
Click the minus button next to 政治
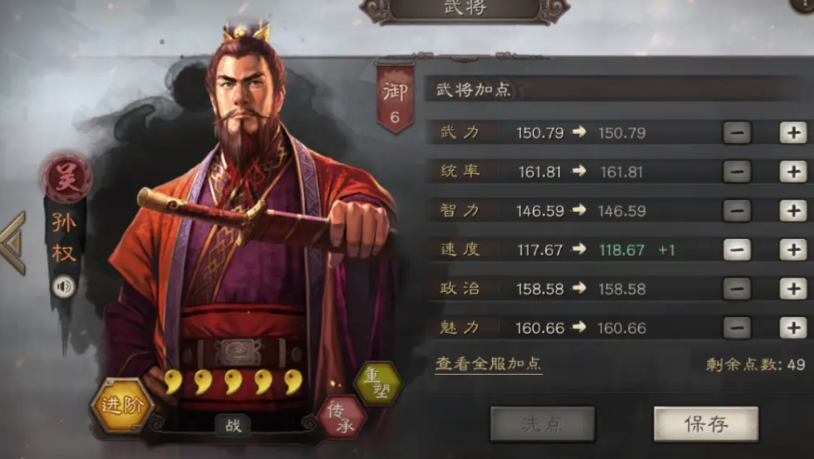(737, 289)
